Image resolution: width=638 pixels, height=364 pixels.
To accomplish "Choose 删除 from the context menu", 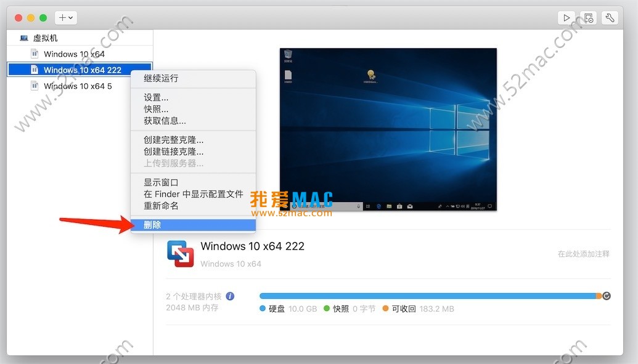I will point(194,225).
